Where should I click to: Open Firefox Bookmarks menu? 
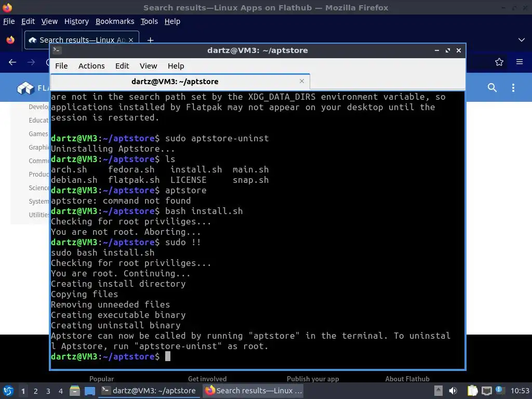115,21
